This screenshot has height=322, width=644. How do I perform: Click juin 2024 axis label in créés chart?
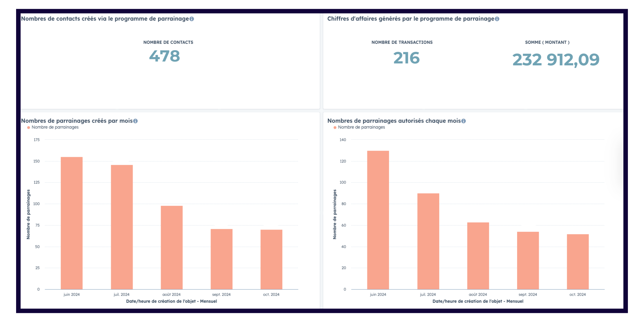(x=71, y=295)
